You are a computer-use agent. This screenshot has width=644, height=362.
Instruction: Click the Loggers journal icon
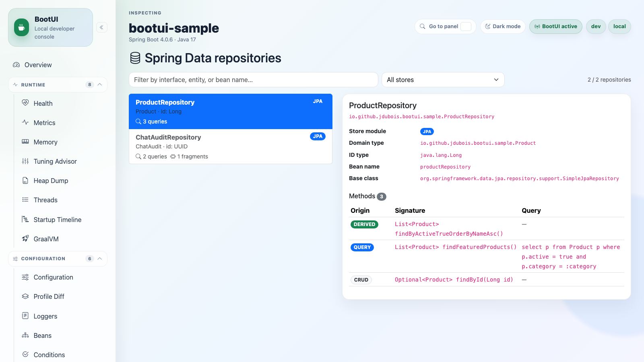[25, 316]
